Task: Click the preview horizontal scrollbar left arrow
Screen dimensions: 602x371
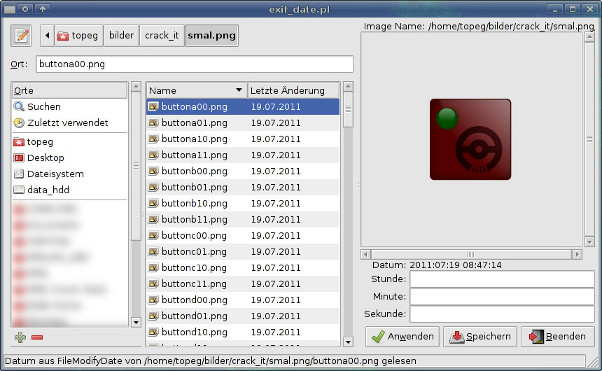Action: [366, 254]
